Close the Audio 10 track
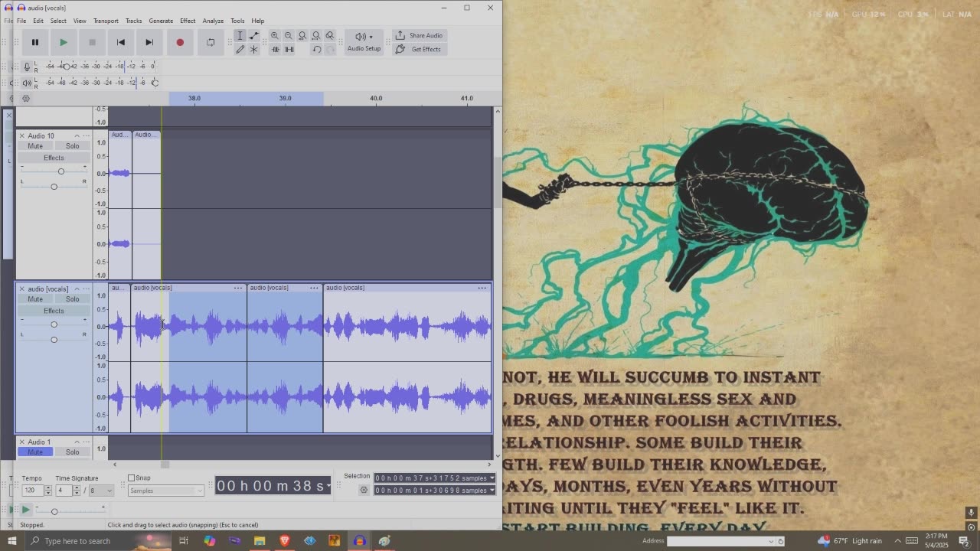Image resolution: width=980 pixels, height=551 pixels. pyautogui.click(x=22, y=136)
